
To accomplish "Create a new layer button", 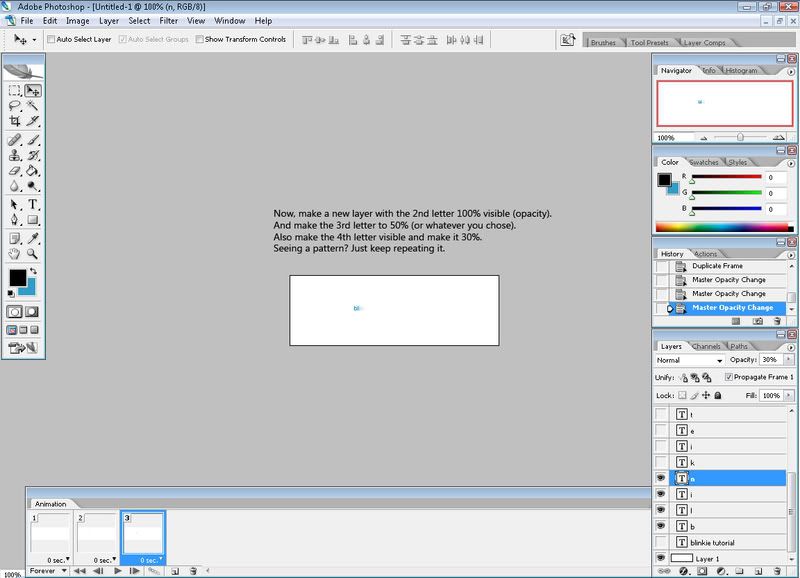I will (x=758, y=571).
